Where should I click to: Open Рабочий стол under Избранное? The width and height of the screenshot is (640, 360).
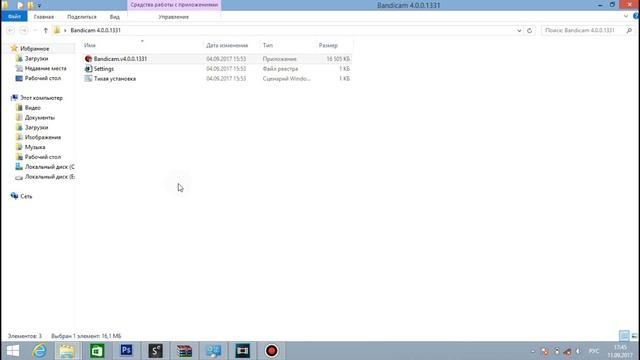point(42,78)
